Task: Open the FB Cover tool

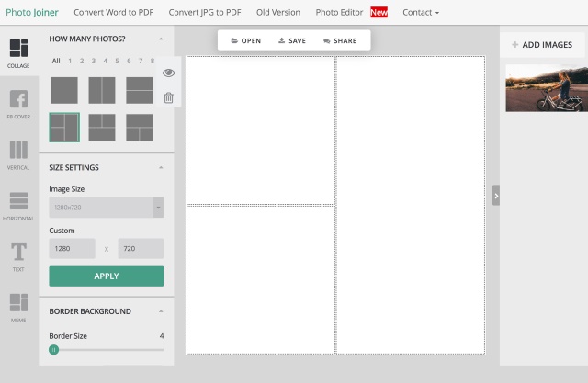Action: click(x=18, y=105)
